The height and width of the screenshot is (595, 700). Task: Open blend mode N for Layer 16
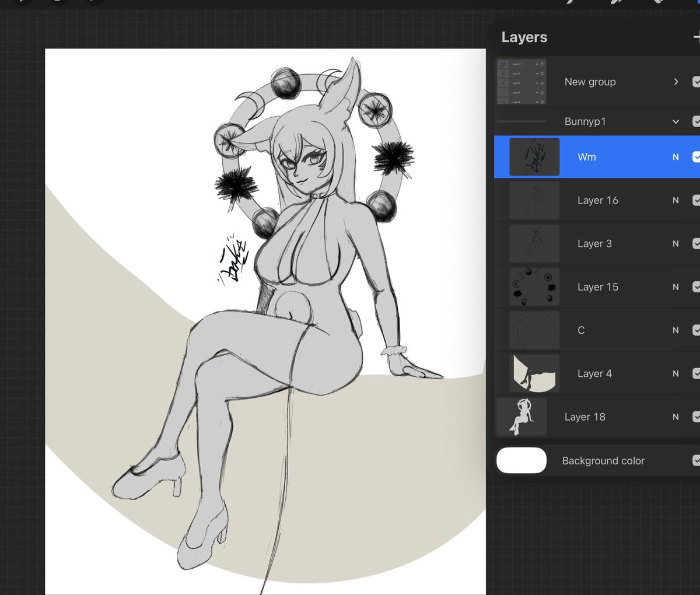click(675, 200)
